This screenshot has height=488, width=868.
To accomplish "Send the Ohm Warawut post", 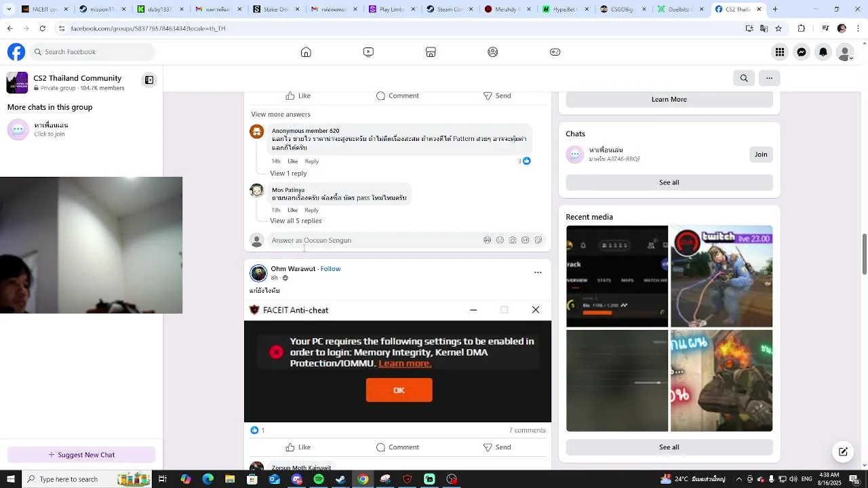I will (496, 447).
